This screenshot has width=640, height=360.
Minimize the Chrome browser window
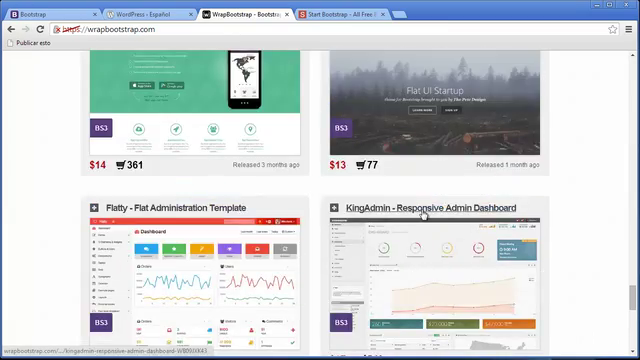point(597,4)
